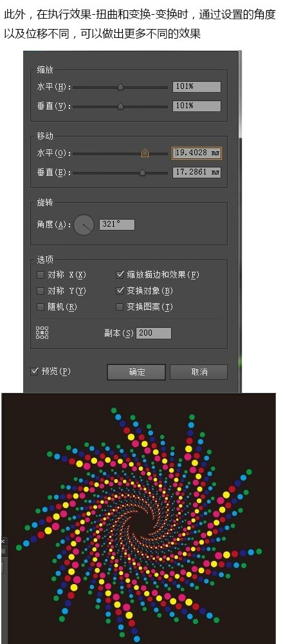This screenshot has height=644, width=283.
Task: Click the 取消 button
Action: [199, 372]
